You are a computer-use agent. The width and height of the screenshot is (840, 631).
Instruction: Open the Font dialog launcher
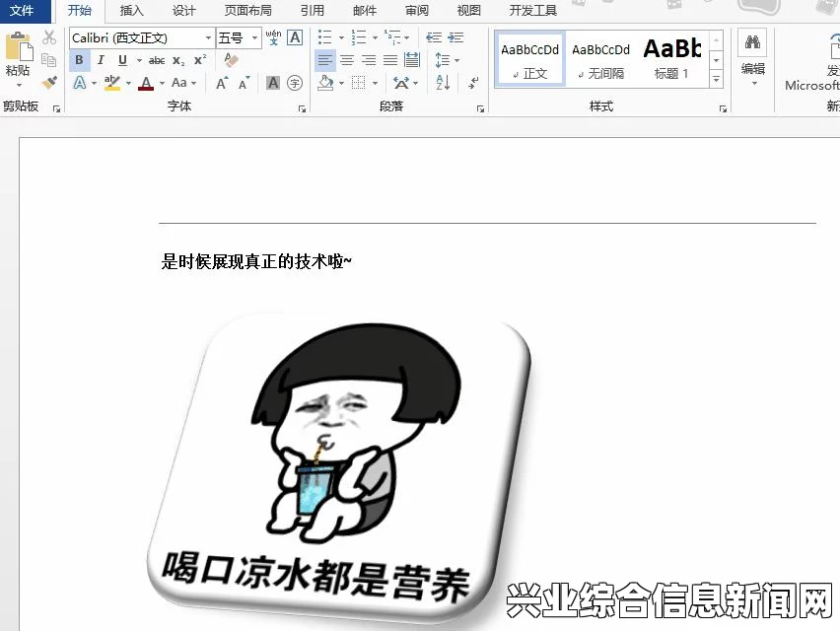click(302, 108)
